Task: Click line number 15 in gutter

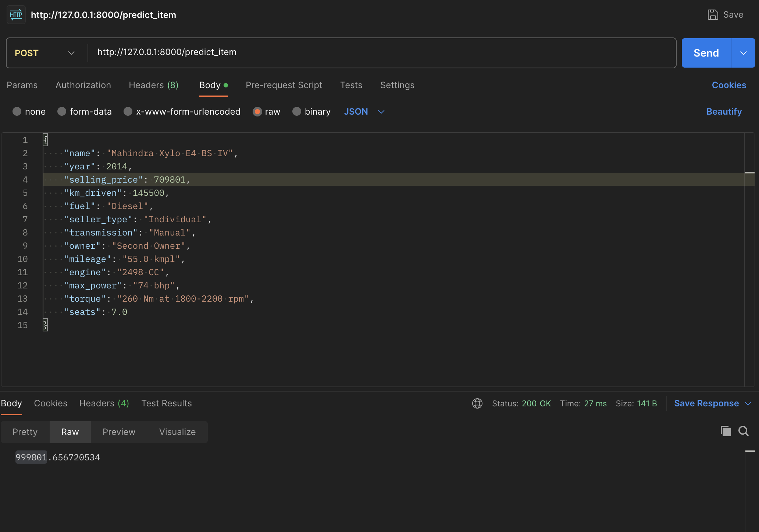Action: click(x=22, y=325)
